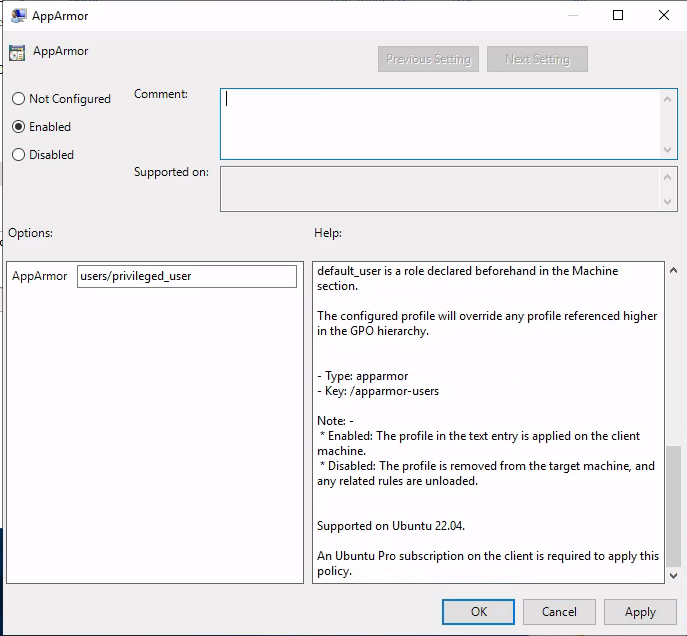Click Supported on box scroll up arrow
The image size is (687, 636).
tap(667, 177)
